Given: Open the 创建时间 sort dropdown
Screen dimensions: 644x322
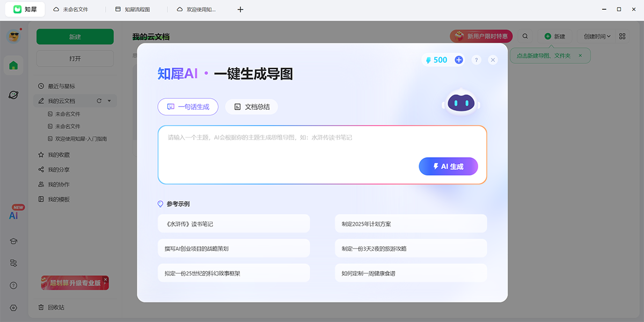Looking at the screenshot, I should pos(597,36).
